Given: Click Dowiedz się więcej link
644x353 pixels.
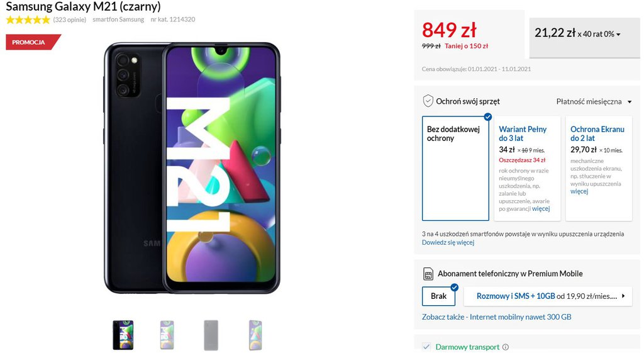Looking at the screenshot, I should (448, 242).
